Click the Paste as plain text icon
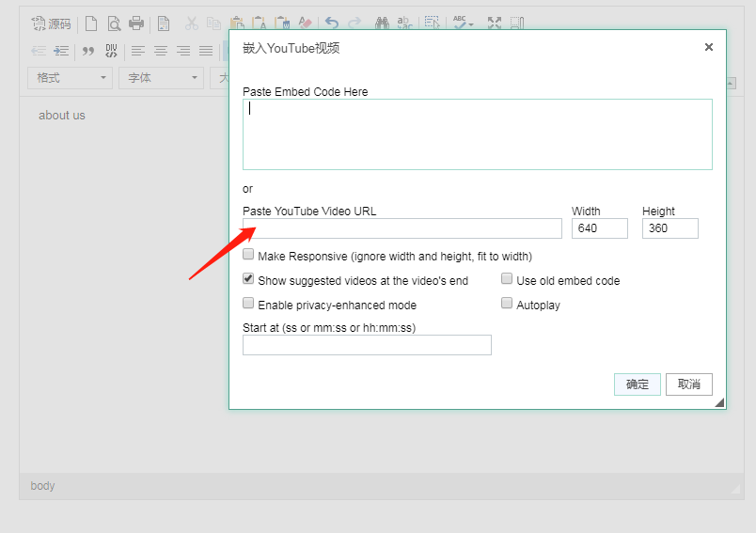The width and height of the screenshot is (756, 533). 260,24
